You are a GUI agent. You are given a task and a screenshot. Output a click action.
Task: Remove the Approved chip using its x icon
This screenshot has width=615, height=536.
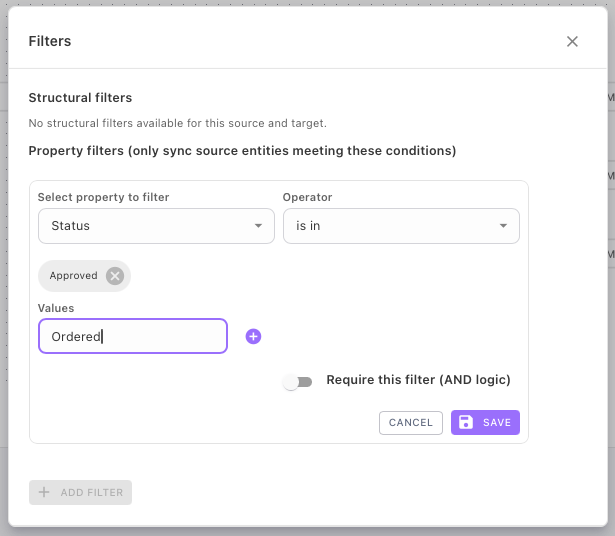tap(115, 276)
